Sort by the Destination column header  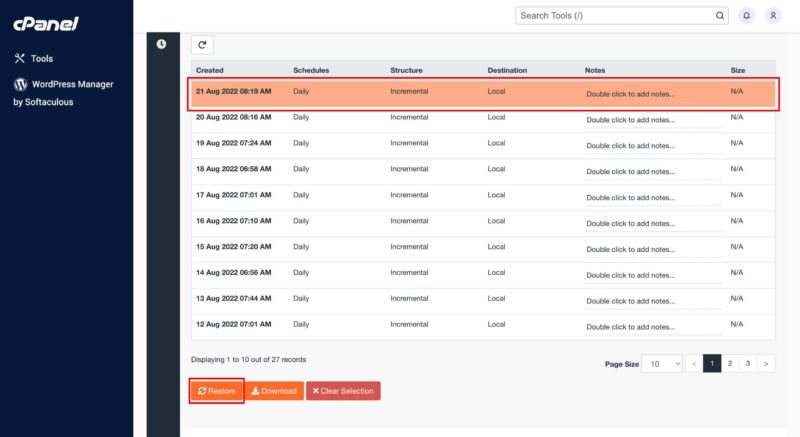[507, 70]
